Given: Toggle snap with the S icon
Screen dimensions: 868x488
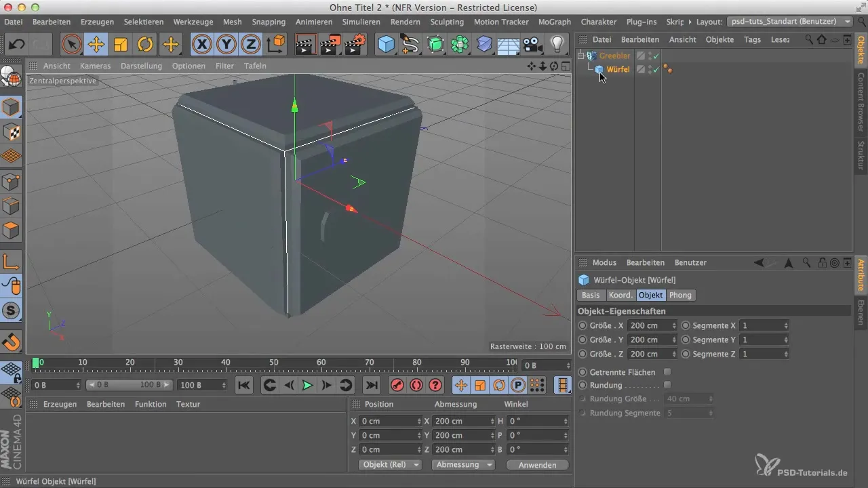Looking at the screenshot, I should (12, 310).
